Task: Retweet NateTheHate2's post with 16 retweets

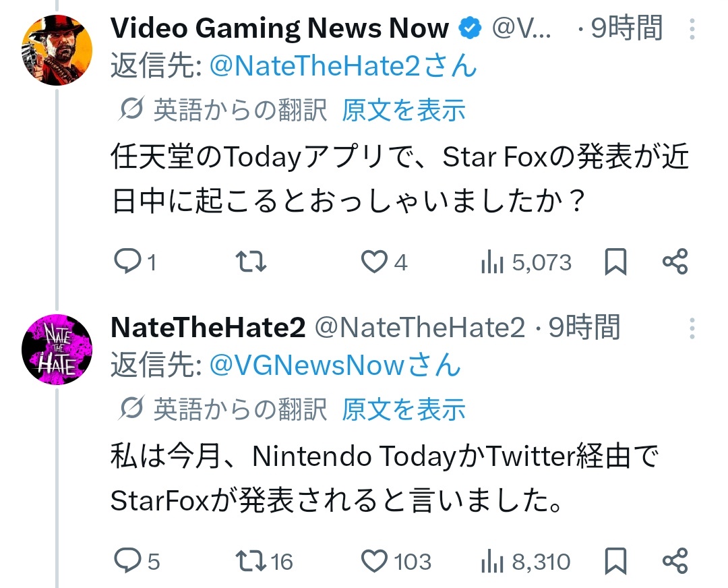Action: click(253, 560)
